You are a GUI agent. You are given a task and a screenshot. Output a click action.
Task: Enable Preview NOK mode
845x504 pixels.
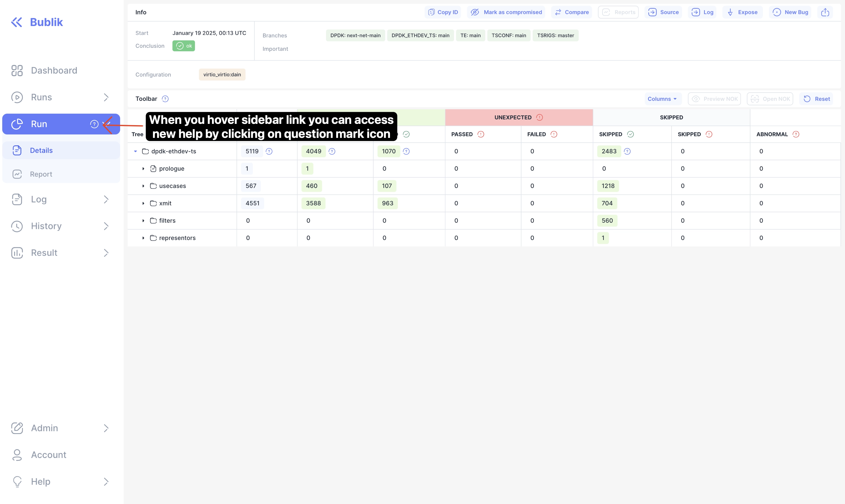point(714,99)
